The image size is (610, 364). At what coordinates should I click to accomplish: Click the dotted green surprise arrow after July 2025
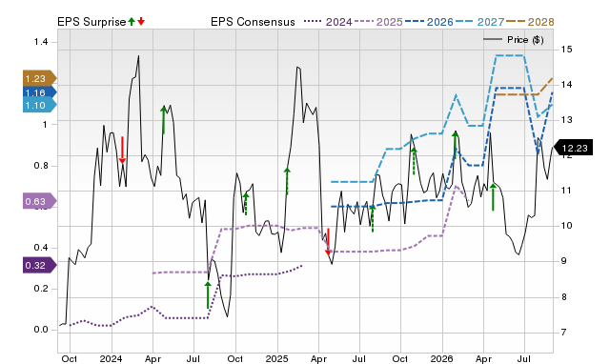[x=373, y=219]
